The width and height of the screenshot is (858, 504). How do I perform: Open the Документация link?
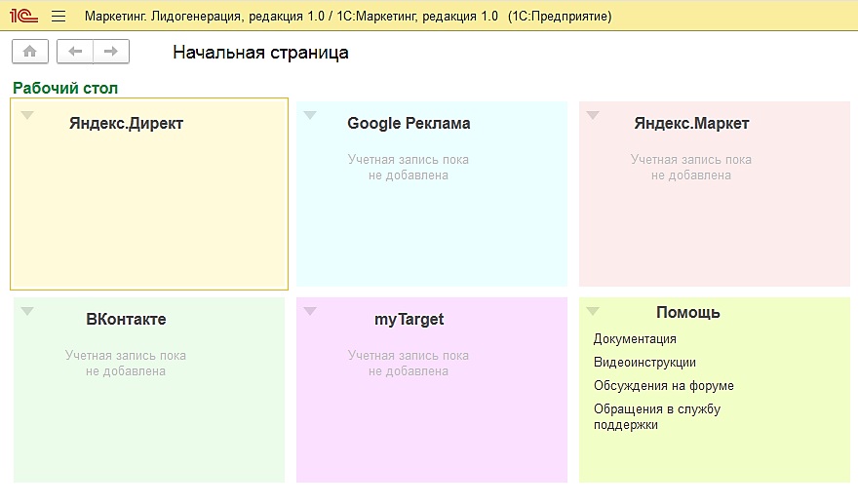[635, 338]
